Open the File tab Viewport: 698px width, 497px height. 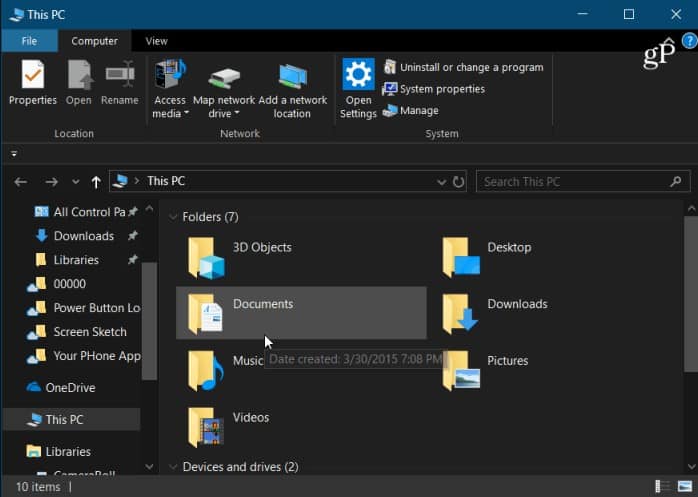coord(29,41)
